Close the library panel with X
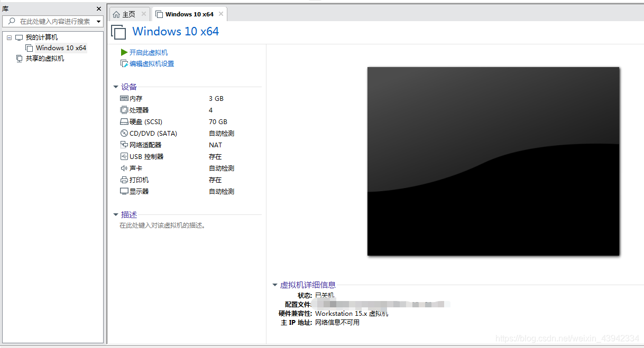The width and height of the screenshot is (644, 348). tap(99, 9)
